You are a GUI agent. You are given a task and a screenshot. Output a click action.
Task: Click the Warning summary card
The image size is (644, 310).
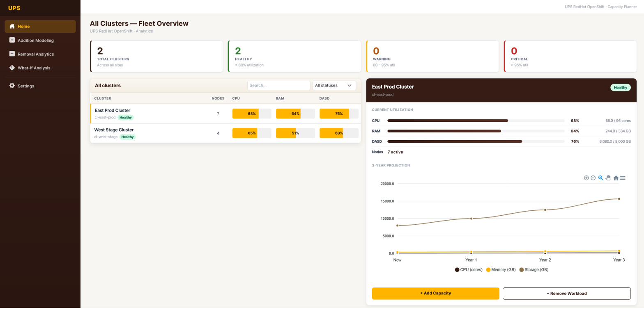tap(432, 56)
